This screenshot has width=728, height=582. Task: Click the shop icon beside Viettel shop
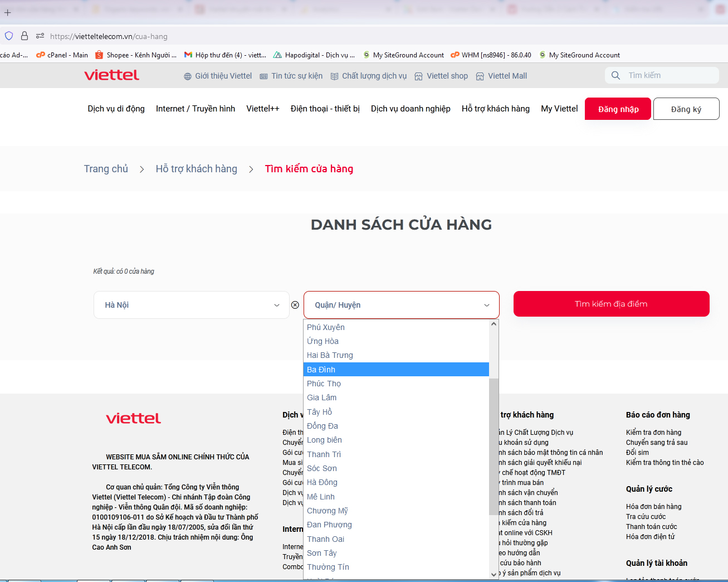click(419, 76)
